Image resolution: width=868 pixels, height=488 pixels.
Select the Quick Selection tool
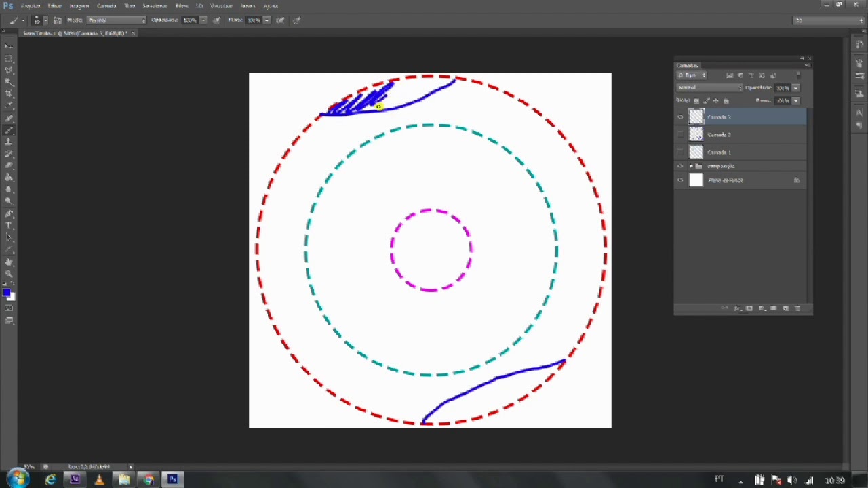[9, 82]
